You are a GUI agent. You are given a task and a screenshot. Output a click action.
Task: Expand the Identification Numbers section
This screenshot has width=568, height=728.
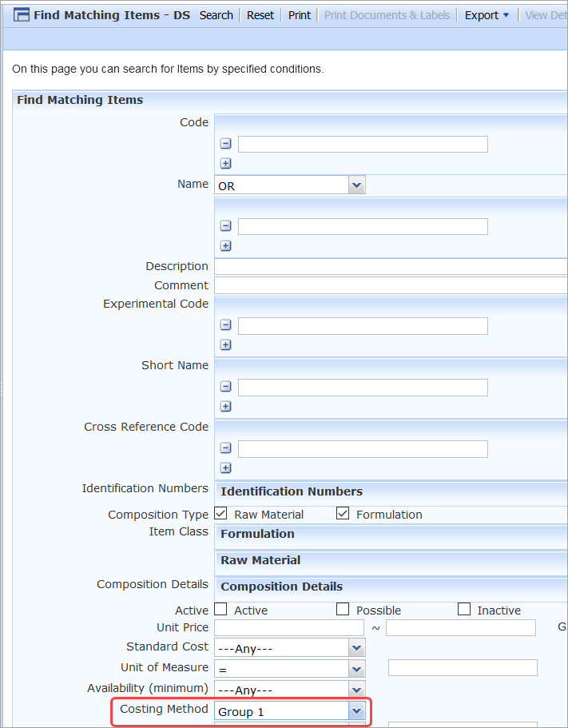click(x=391, y=491)
